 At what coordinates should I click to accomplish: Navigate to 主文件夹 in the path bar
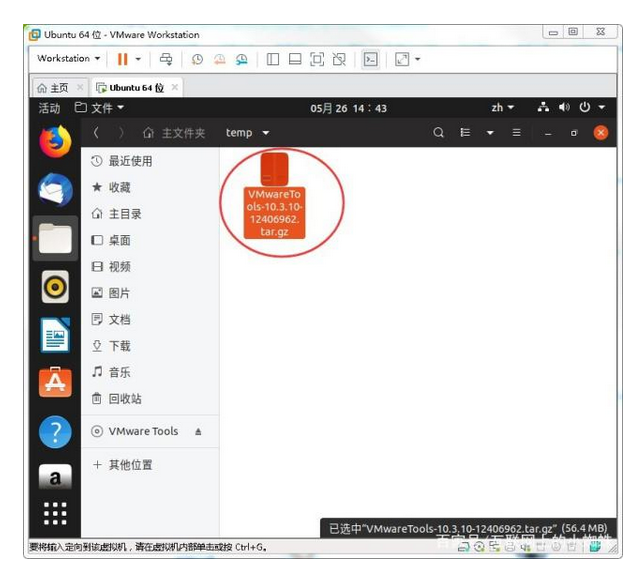click(174, 133)
